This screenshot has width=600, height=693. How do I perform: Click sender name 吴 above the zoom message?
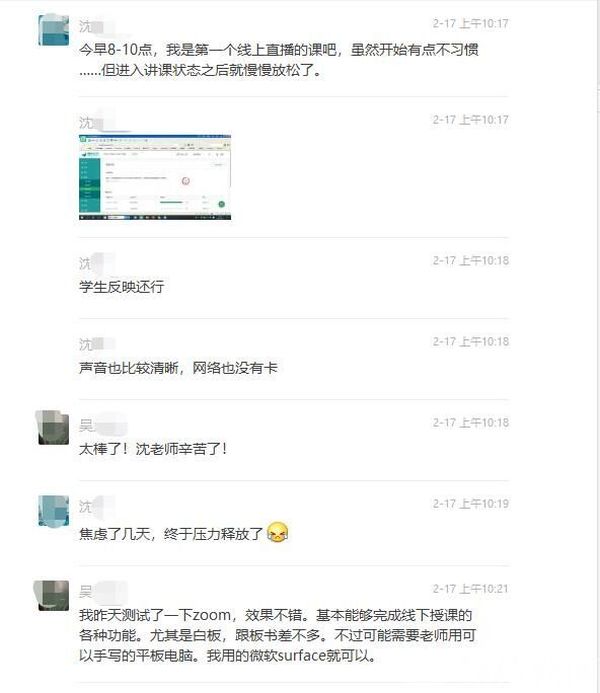(85, 591)
